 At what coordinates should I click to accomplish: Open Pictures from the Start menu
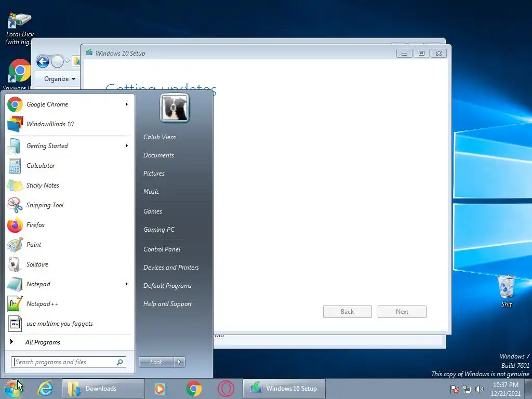tap(154, 174)
